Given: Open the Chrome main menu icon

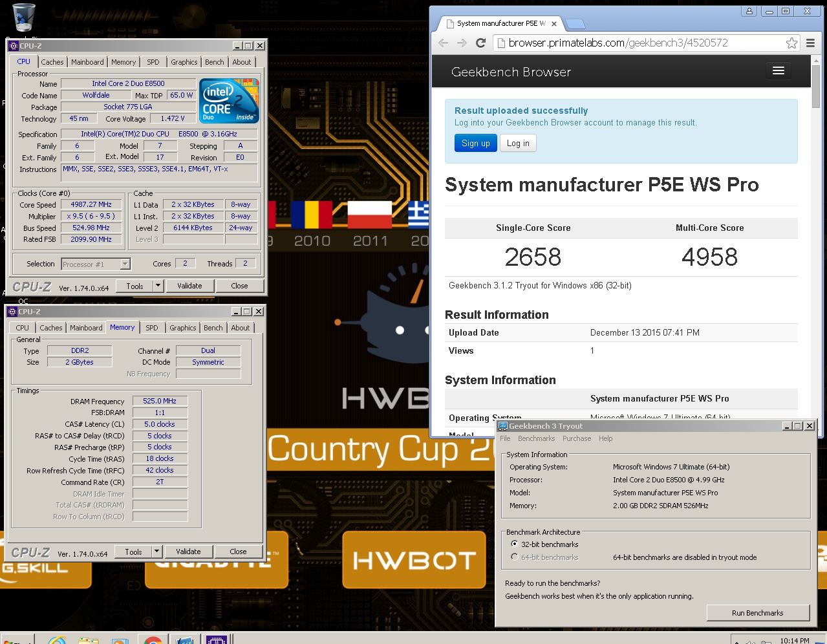Looking at the screenshot, I should coord(810,43).
